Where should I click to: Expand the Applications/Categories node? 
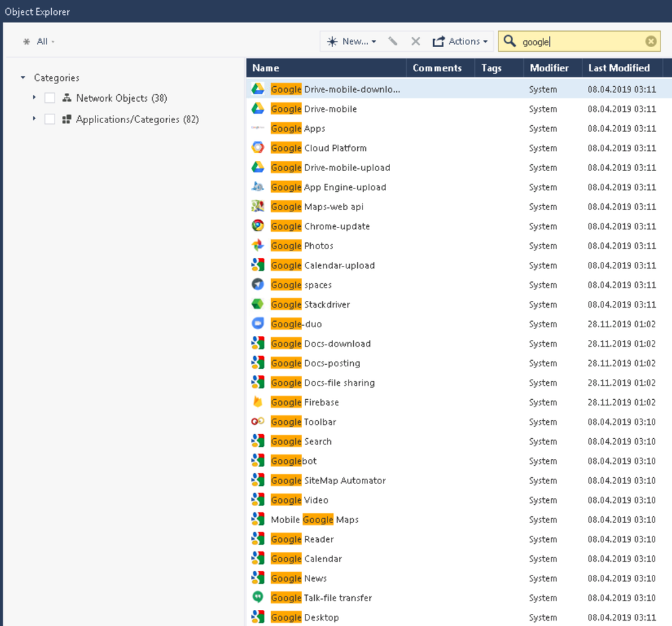tap(34, 118)
